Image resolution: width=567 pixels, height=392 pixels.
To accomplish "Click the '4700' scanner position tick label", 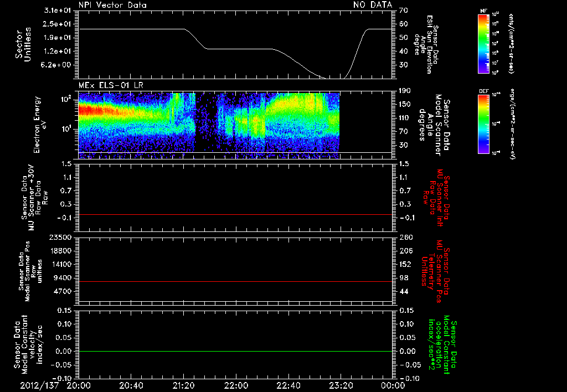I will 62,291.
